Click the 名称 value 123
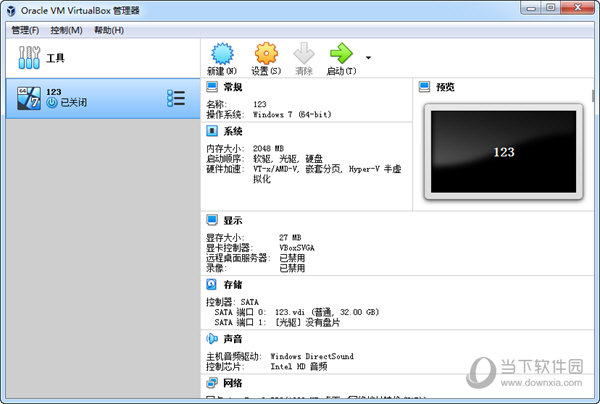 259,104
